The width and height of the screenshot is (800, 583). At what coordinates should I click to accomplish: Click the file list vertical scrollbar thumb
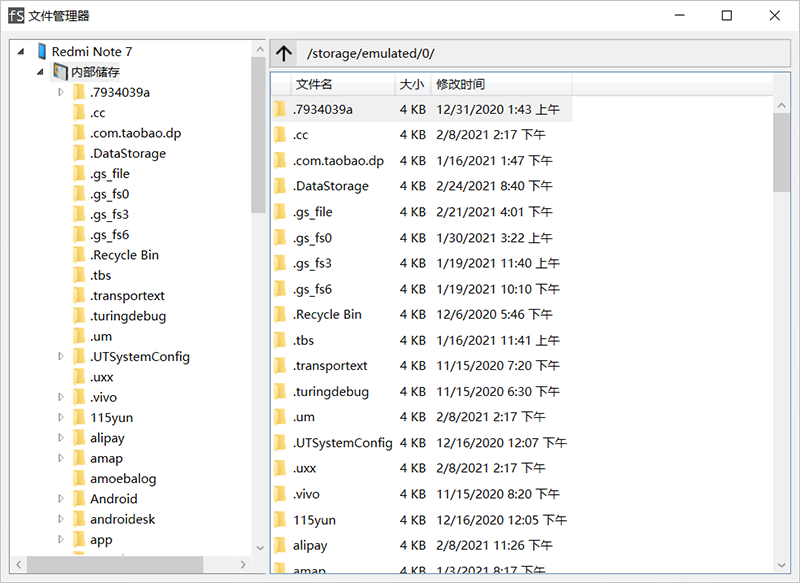(781, 150)
